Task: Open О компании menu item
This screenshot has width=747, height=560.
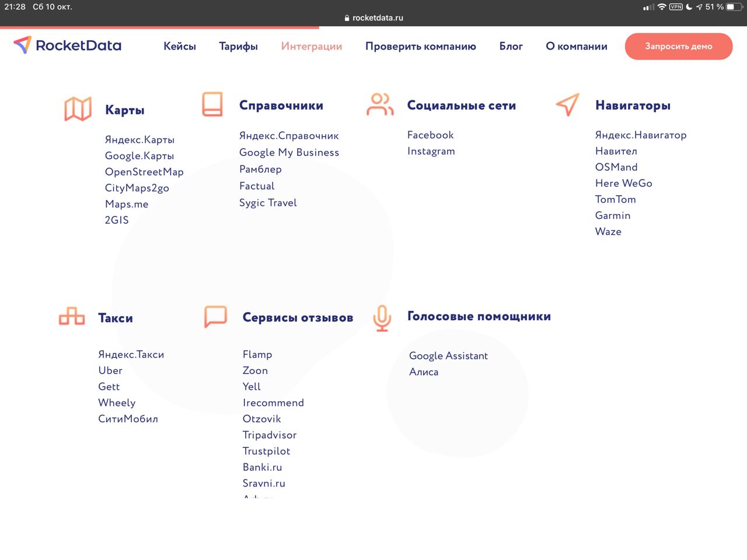Action: pyautogui.click(x=577, y=46)
